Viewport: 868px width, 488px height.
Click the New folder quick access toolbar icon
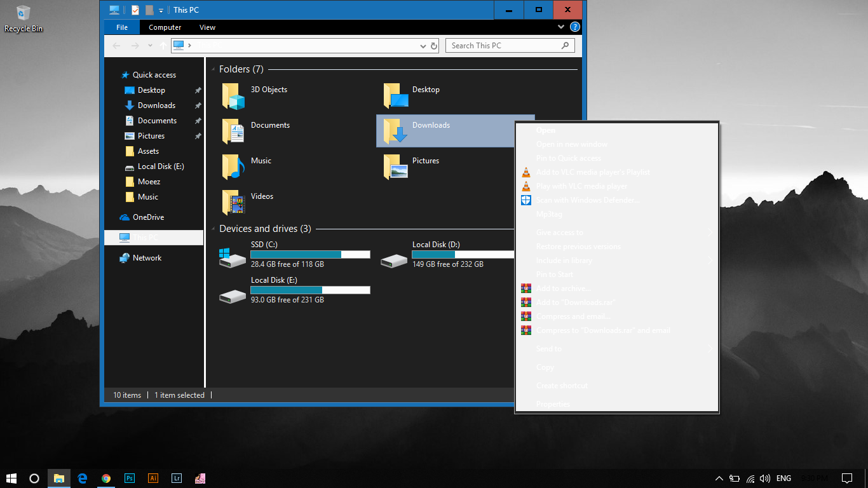pos(149,10)
